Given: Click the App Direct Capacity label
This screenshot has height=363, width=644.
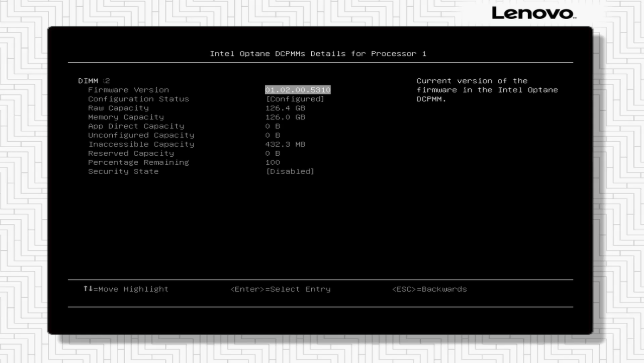Looking at the screenshot, I should click(x=136, y=126).
